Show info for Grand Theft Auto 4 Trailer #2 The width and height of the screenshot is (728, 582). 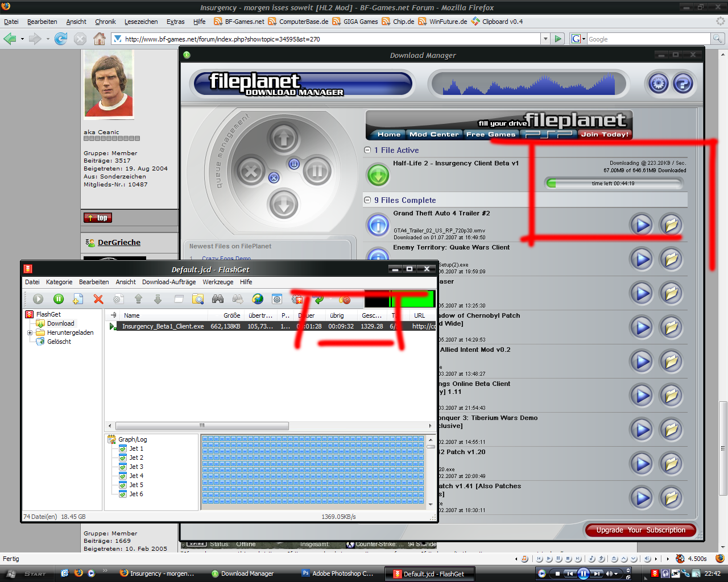click(x=378, y=225)
